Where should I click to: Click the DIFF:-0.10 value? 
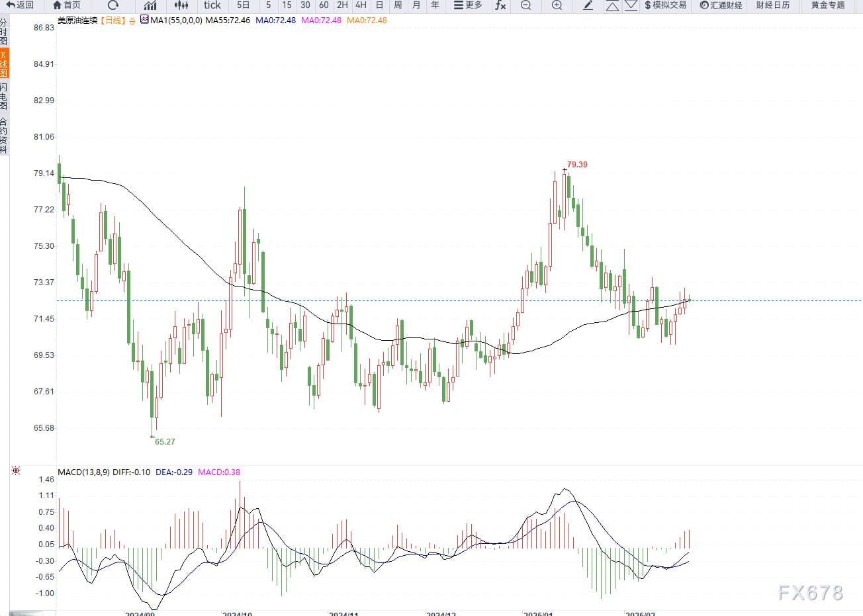point(132,472)
